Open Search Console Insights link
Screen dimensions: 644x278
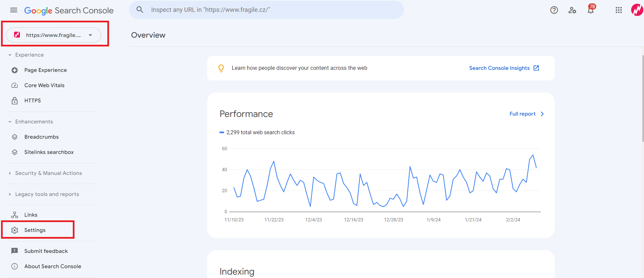coord(503,68)
